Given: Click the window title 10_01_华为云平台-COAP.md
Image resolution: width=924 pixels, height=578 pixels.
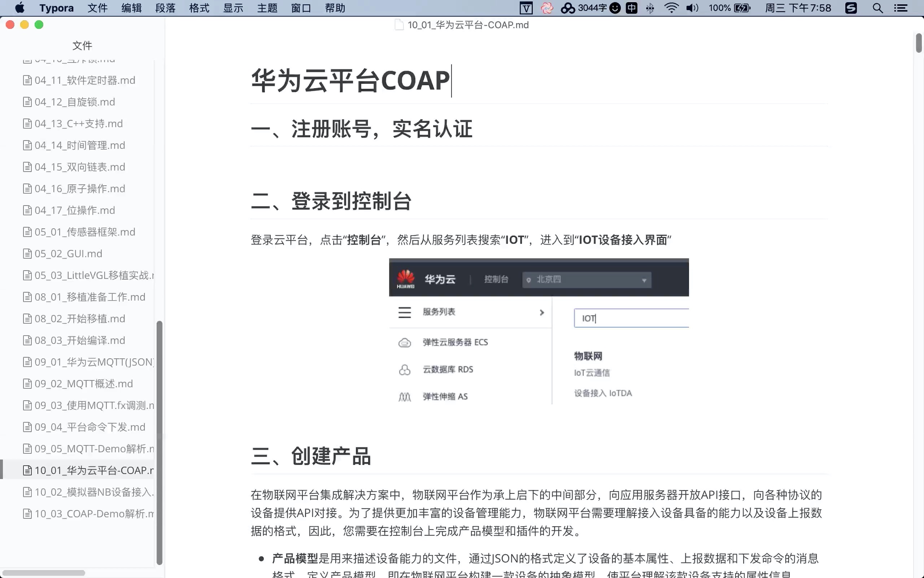Looking at the screenshot, I should click(468, 25).
